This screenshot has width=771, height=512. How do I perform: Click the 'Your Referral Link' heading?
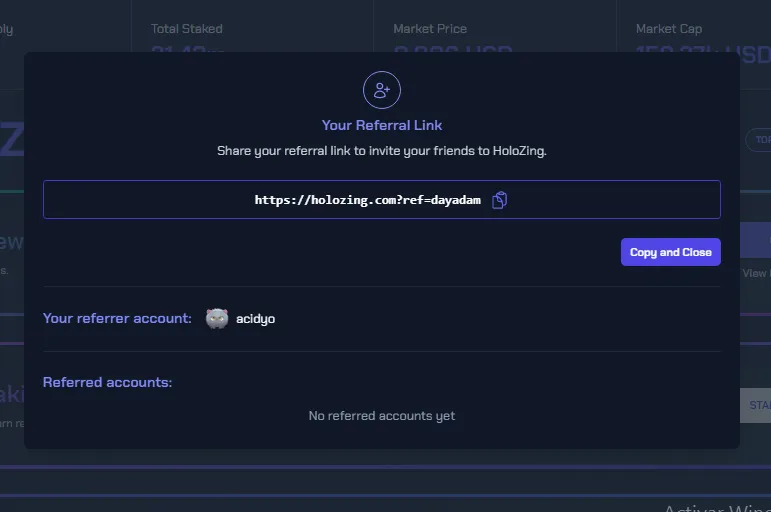[x=382, y=125]
